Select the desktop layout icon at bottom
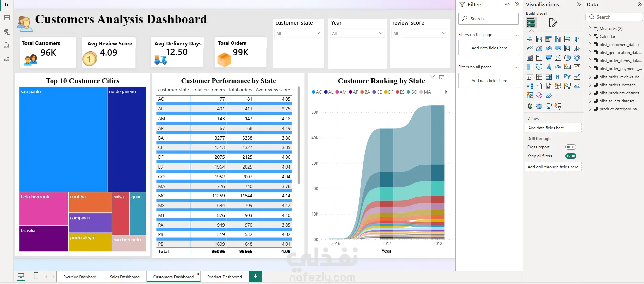 21,276
